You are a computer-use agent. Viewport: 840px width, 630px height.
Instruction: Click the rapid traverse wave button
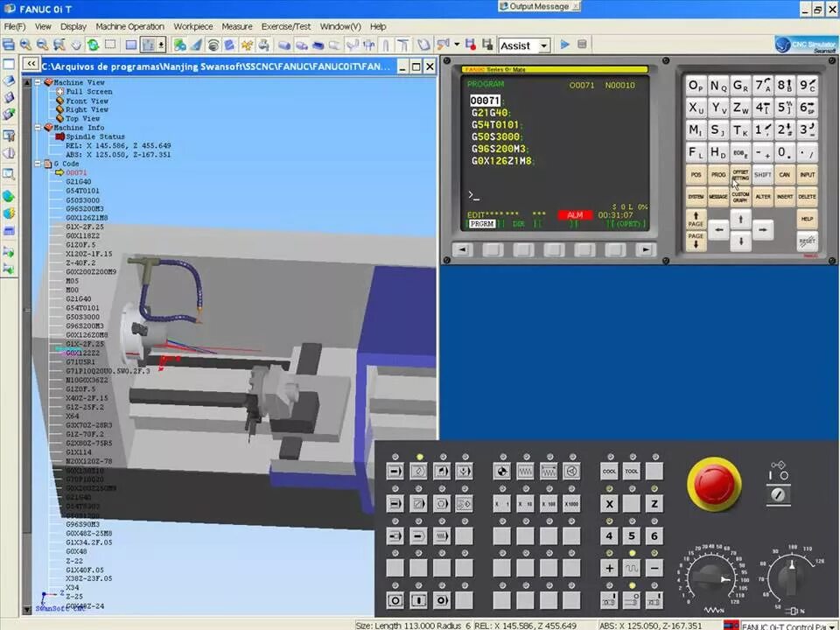(632, 568)
